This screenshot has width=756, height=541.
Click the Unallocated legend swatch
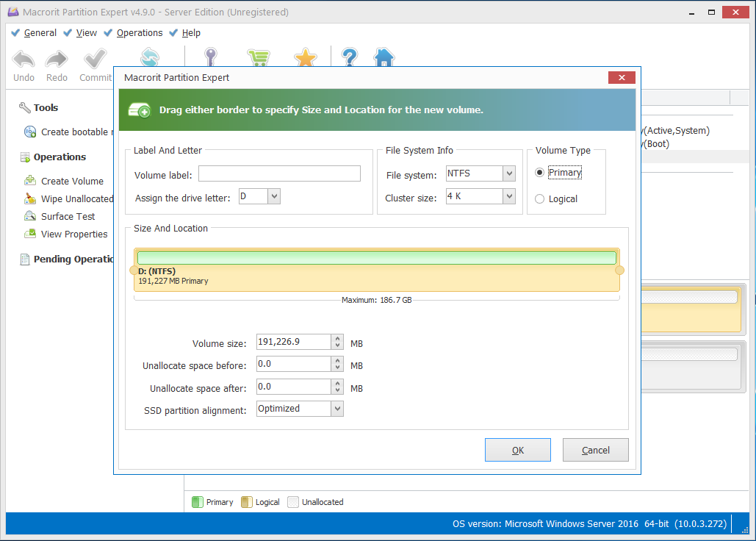pyautogui.click(x=292, y=502)
